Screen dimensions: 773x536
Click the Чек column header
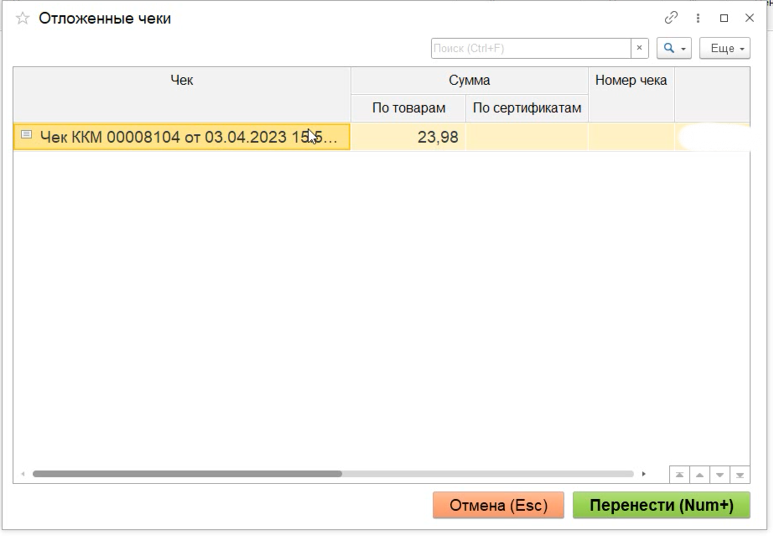[x=181, y=80]
